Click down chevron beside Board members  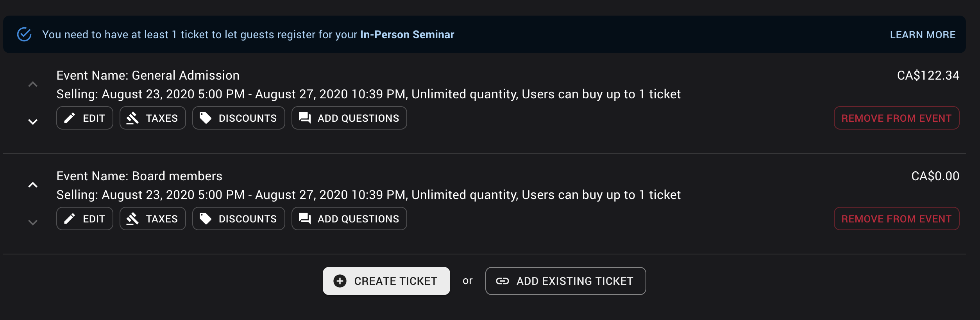(33, 222)
